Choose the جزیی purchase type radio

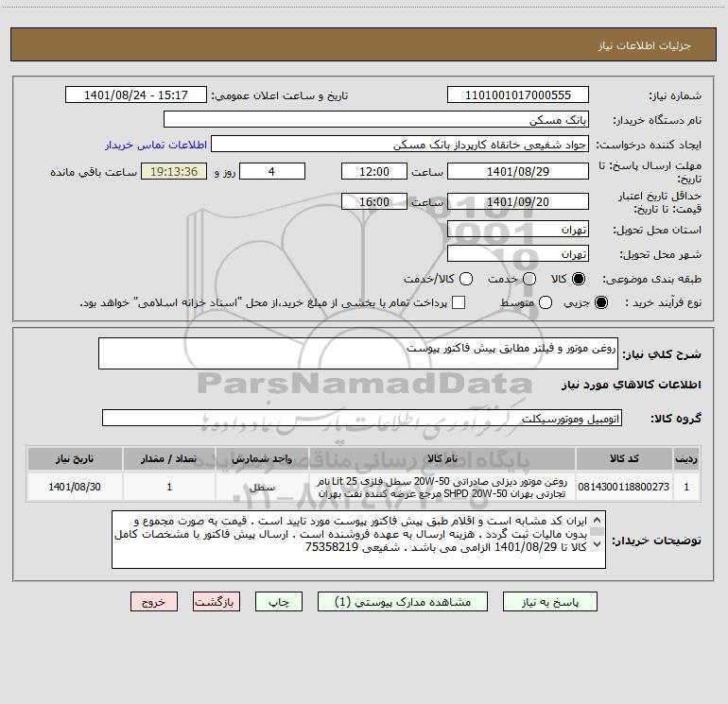600,302
